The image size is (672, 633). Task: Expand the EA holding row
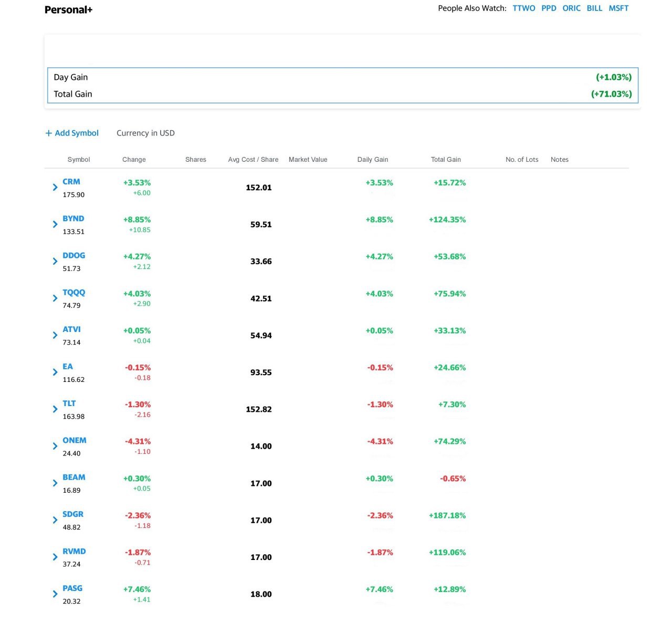[55, 372]
